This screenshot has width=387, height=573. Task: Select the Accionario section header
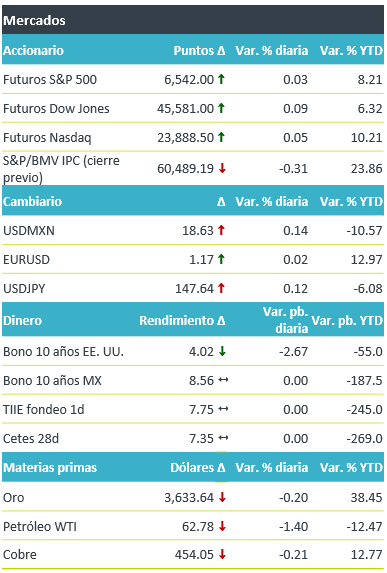[33, 50]
